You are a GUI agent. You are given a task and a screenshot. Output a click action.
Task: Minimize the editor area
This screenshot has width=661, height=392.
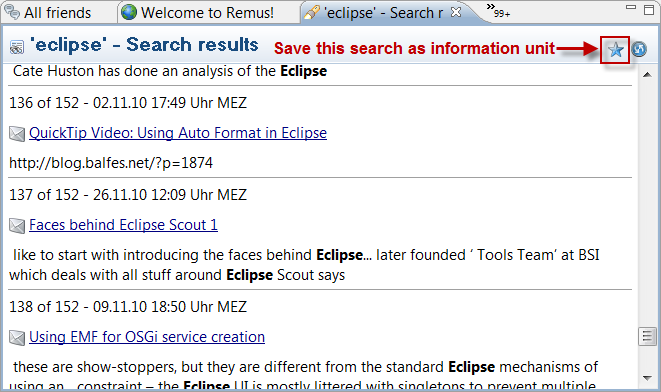631,7
